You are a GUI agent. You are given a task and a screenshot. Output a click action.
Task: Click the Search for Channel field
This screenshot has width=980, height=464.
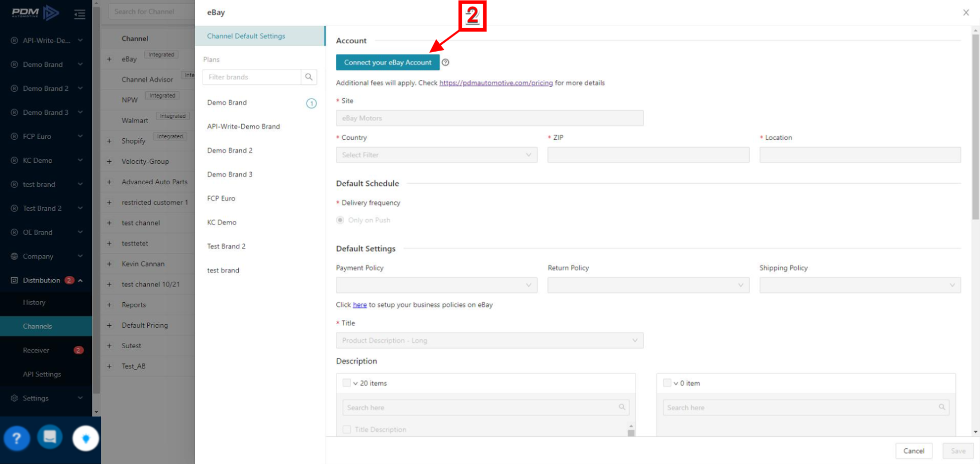(x=151, y=11)
